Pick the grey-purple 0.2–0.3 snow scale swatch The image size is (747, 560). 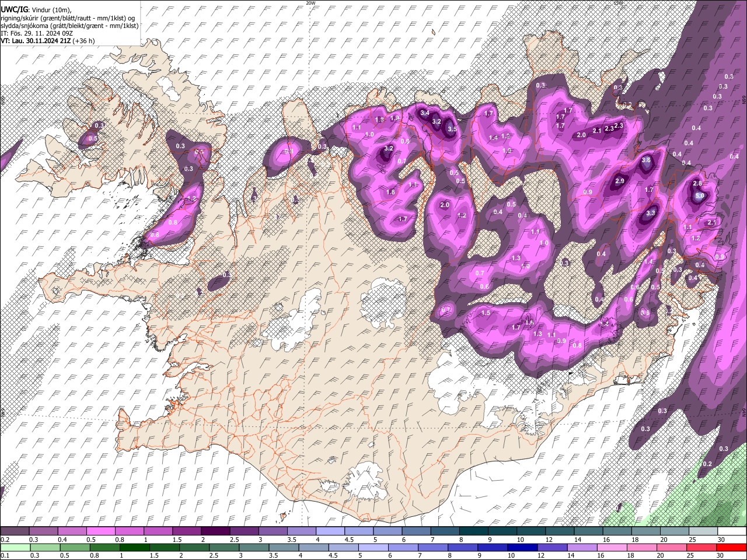(x=14, y=531)
